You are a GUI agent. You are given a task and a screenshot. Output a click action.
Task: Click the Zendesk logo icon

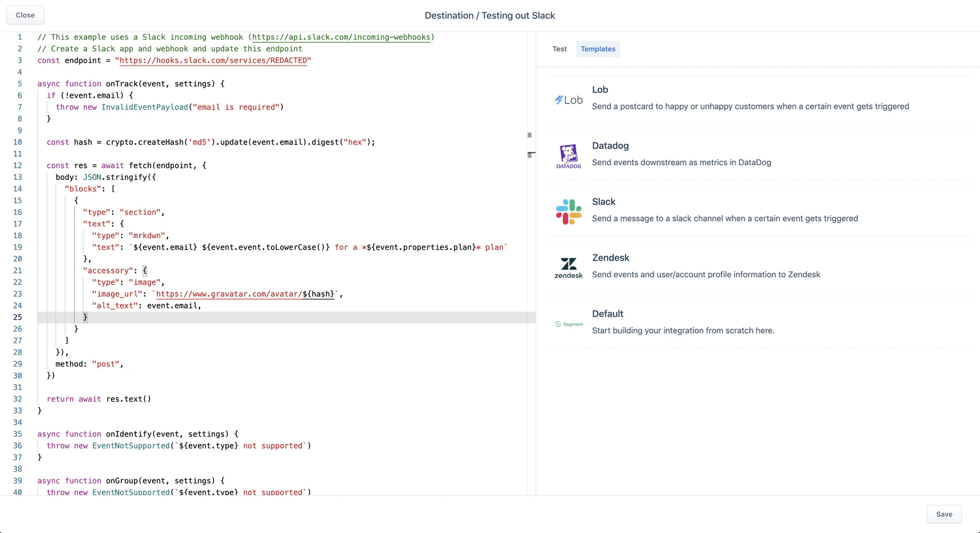(568, 268)
